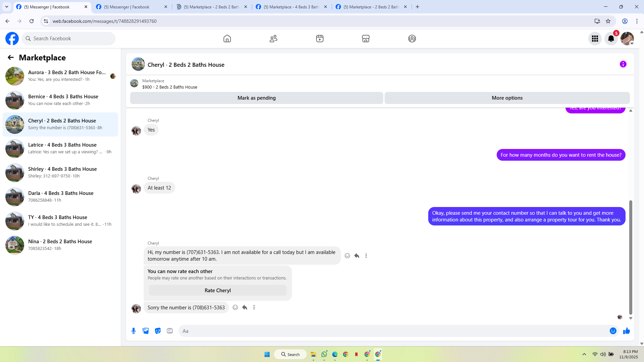Open the listing thumbnail in chat header
644x362 pixels.
click(x=138, y=64)
